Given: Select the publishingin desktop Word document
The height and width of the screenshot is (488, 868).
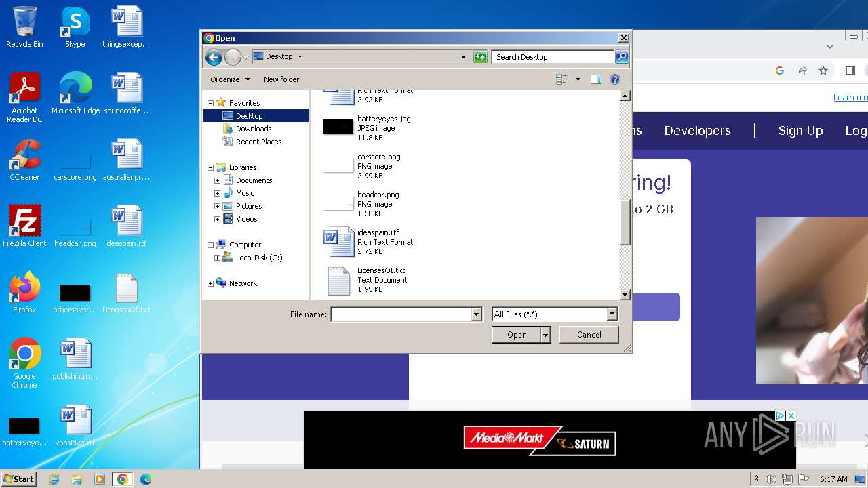Looking at the screenshot, I should pos(75,359).
